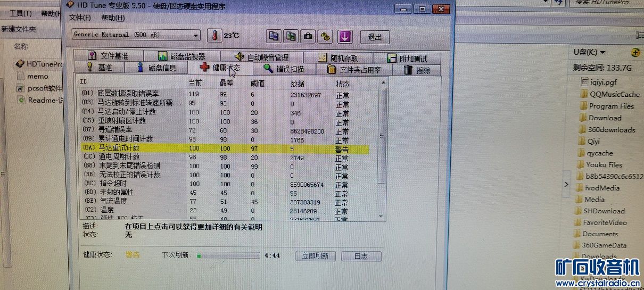Open 360downloads folder in U盘 panel
644x290 pixels.
(606, 129)
